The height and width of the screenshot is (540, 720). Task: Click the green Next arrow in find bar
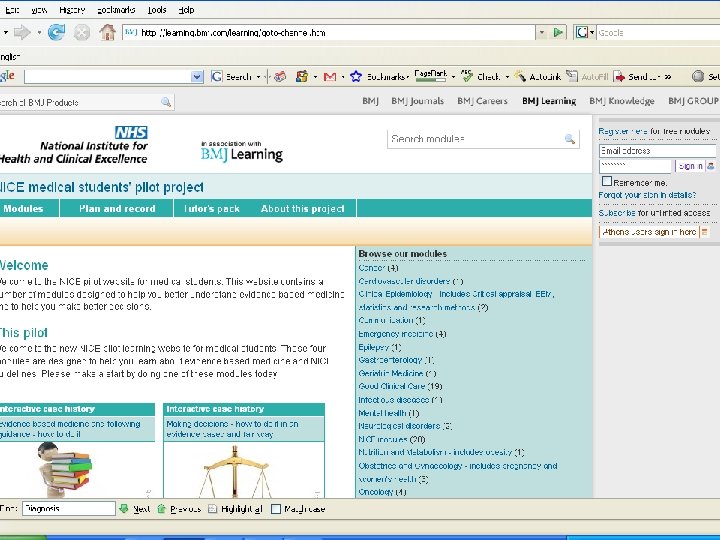tap(124, 508)
